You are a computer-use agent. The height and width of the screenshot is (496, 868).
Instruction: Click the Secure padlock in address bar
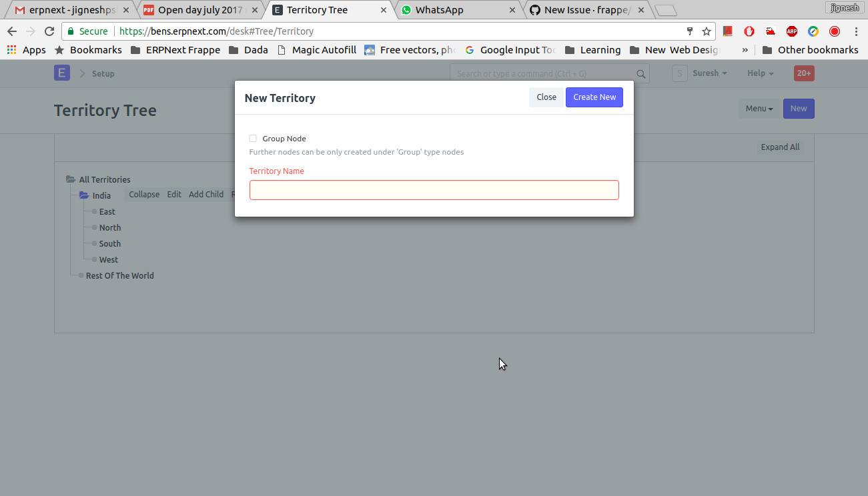pyautogui.click(x=71, y=31)
